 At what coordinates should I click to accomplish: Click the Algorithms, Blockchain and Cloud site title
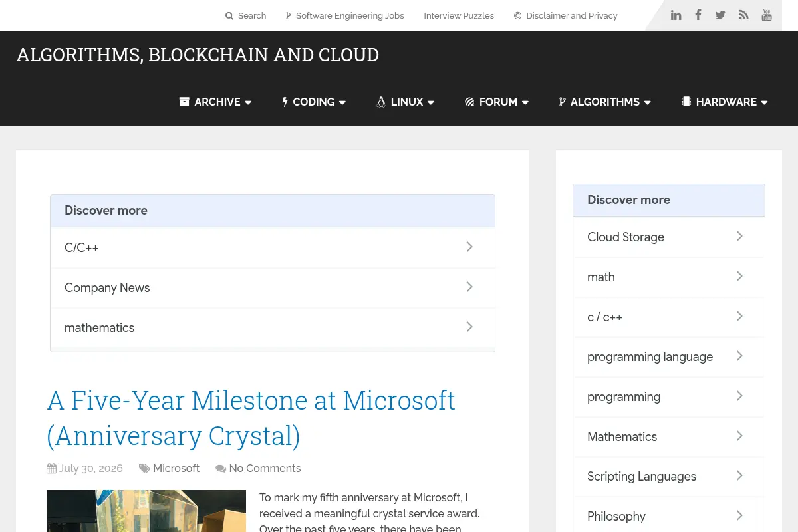[x=198, y=55]
